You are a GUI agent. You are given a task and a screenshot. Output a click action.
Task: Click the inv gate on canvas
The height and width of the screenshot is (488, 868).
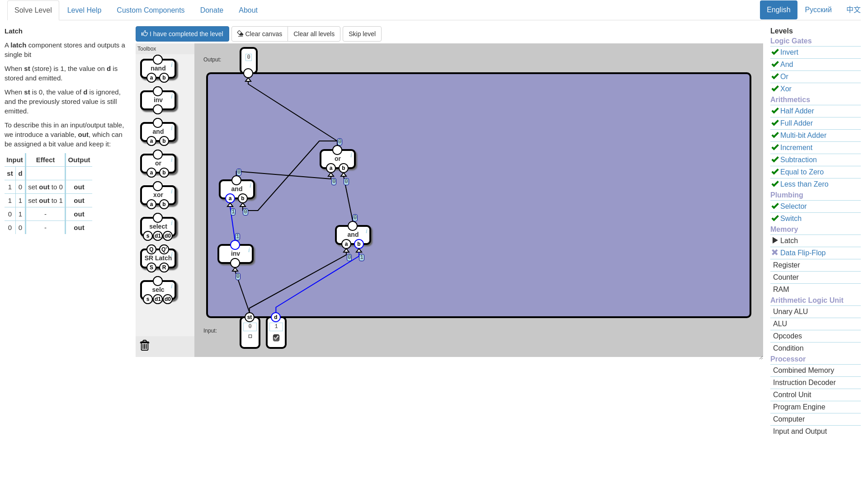coord(235,254)
